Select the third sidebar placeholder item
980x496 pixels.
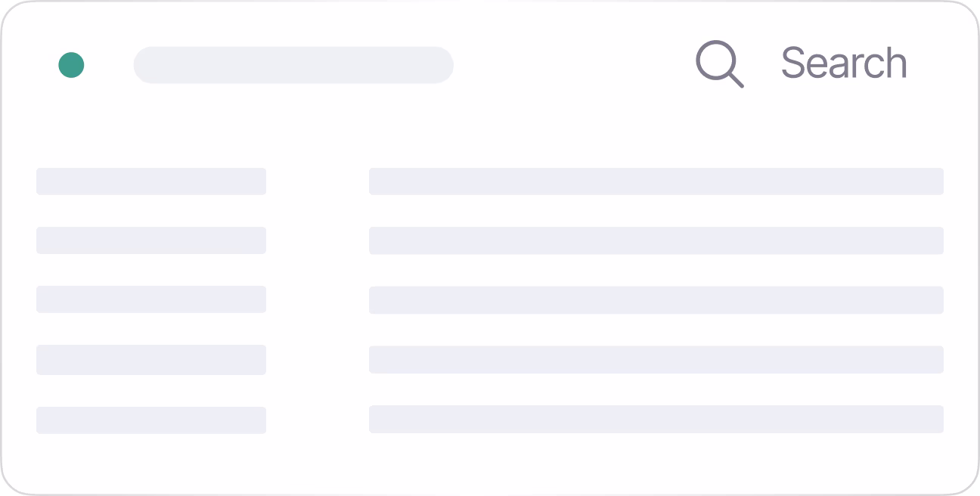[x=151, y=299]
